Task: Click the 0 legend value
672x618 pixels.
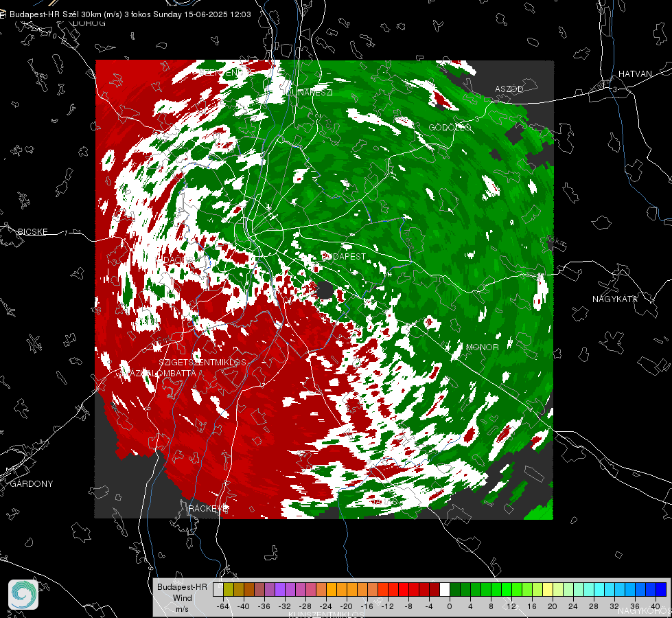Action: pyautogui.click(x=450, y=606)
